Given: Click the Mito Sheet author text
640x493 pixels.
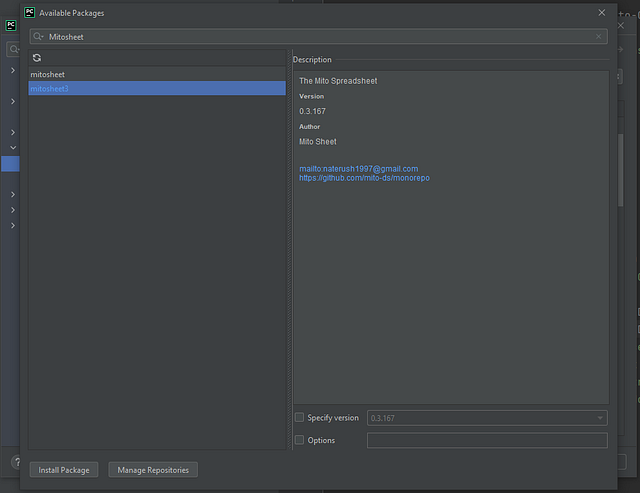Looking at the screenshot, I should (x=318, y=142).
